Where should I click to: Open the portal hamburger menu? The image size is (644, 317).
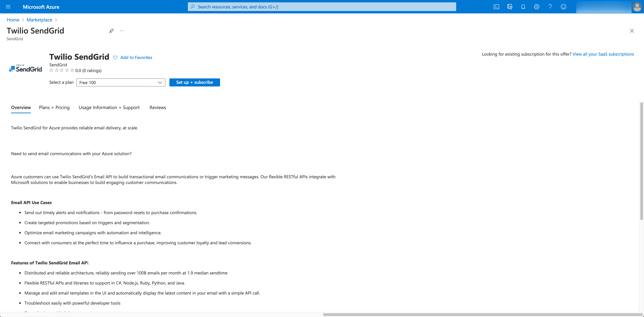[x=8, y=7]
